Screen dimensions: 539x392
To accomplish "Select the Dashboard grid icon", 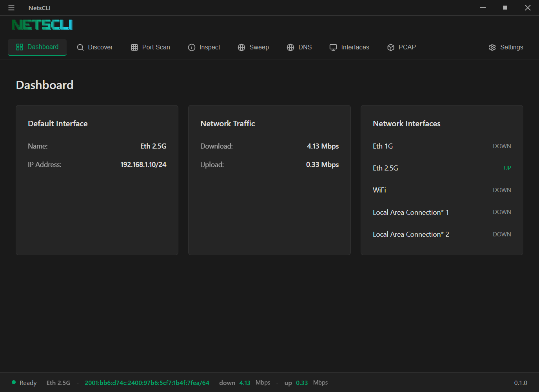I will point(20,47).
